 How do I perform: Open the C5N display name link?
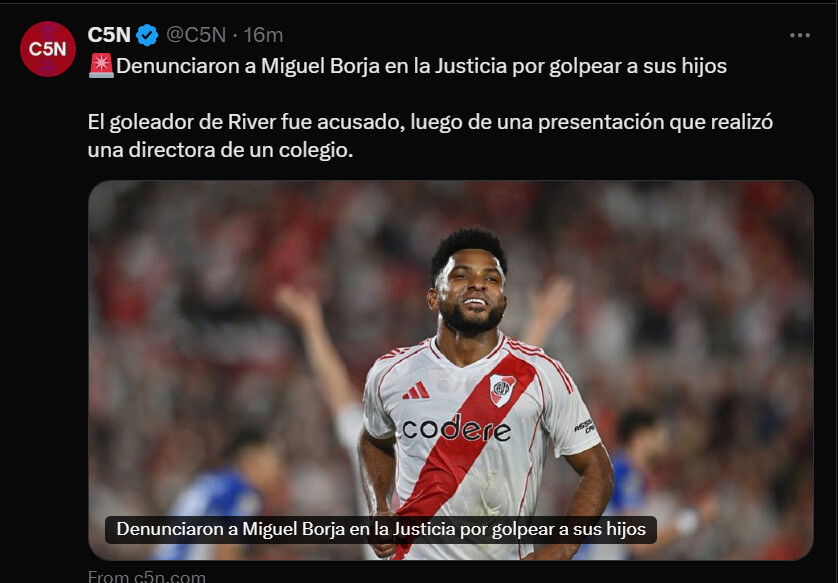pos(109,35)
